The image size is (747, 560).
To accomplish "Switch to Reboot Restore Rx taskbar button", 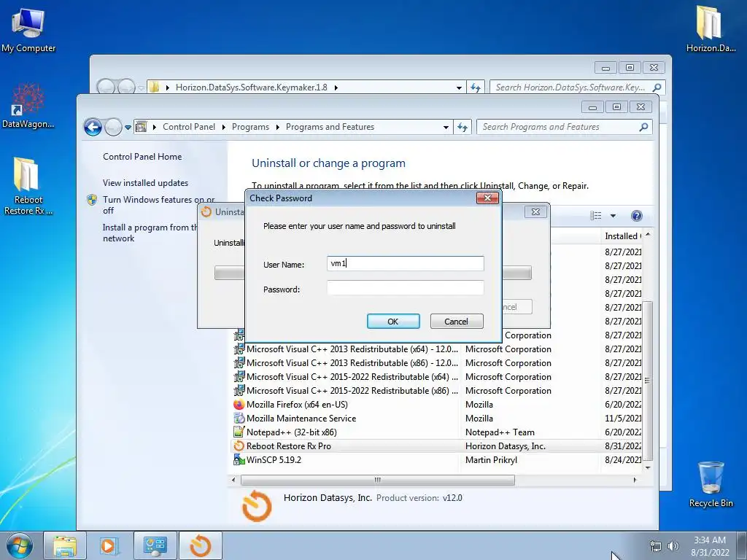I will point(201,545).
